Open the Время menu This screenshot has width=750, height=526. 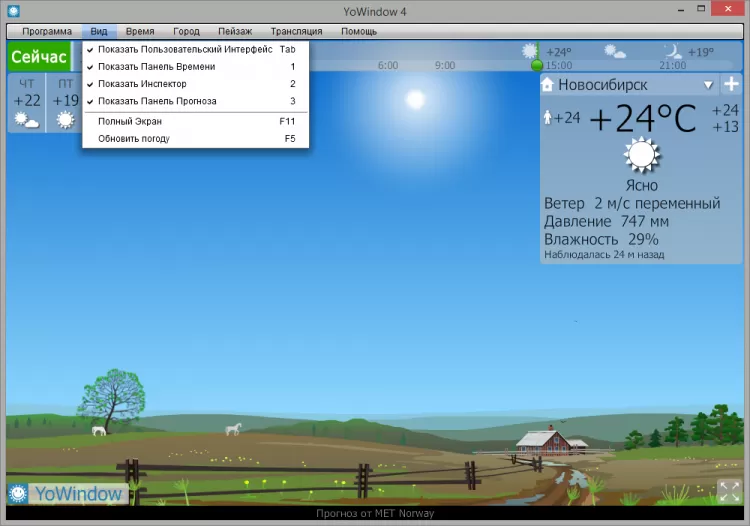[x=140, y=32]
